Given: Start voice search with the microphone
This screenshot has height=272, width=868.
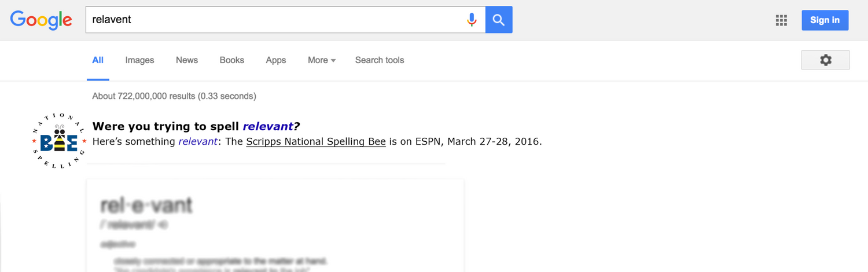Looking at the screenshot, I should pyautogui.click(x=472, y=20).
